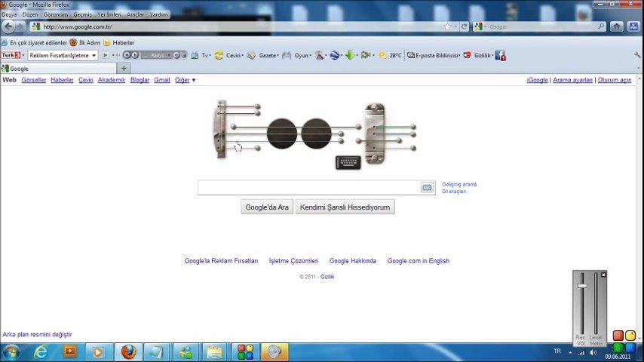Screen dimensions: 644x362
Task: Open the Dosya menu
Action: [9, 14]
